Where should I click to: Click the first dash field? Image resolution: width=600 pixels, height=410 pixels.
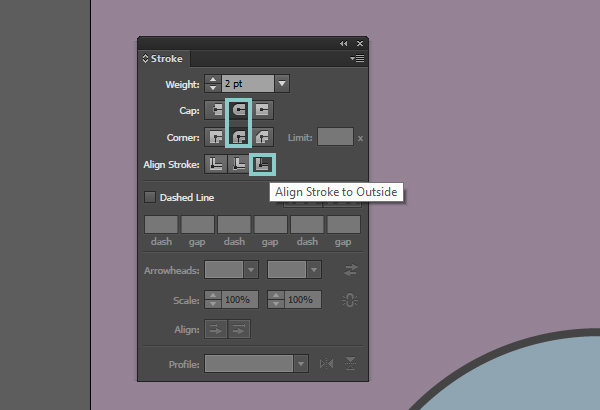pos(161,224)
